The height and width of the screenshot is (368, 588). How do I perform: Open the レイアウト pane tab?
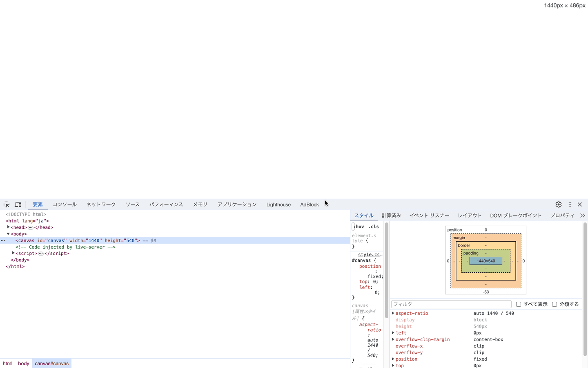470,215
